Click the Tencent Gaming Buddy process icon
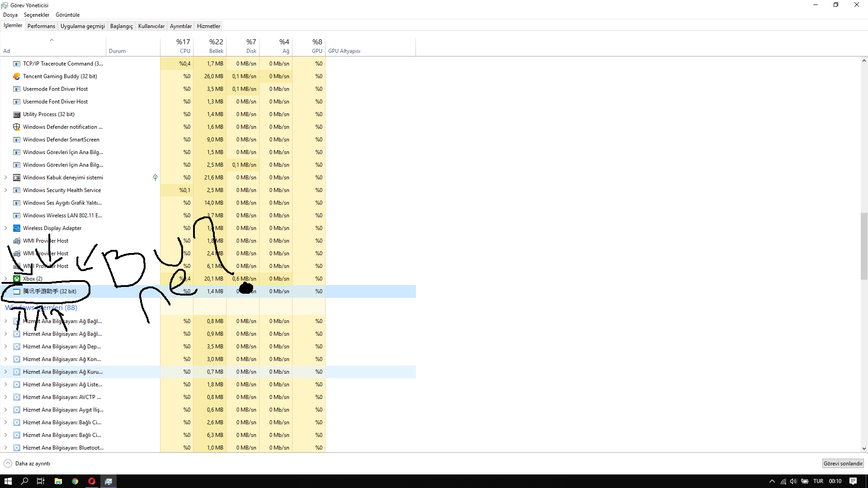Viewport: 868px width, 488px height. (17, 76)
